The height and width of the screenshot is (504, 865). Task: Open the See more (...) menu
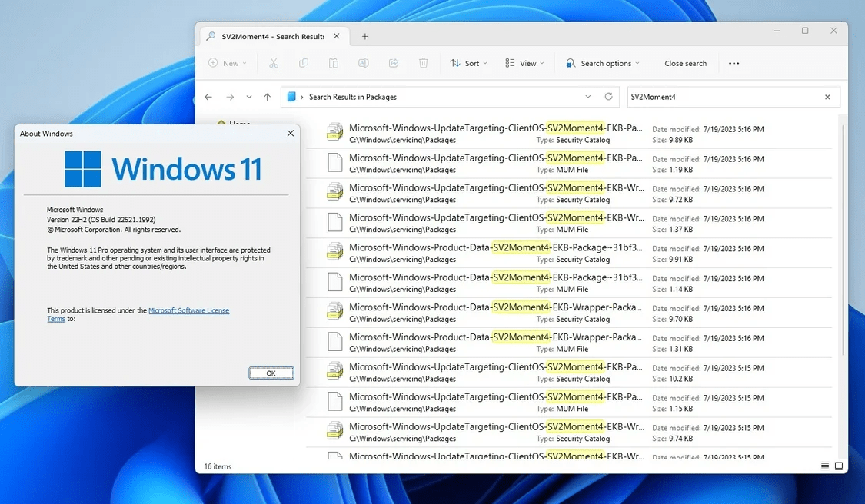(x=733, y=63)
